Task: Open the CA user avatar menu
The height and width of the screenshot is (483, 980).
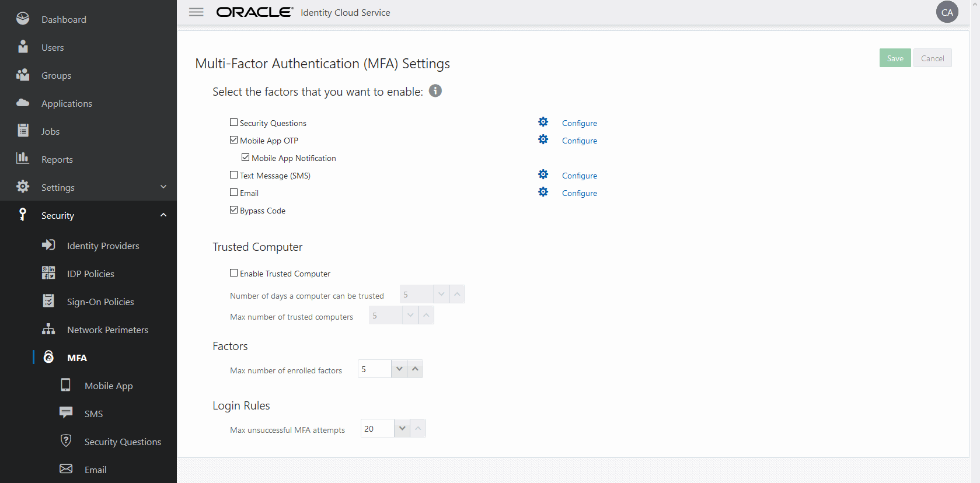Action: pos(947,12)
